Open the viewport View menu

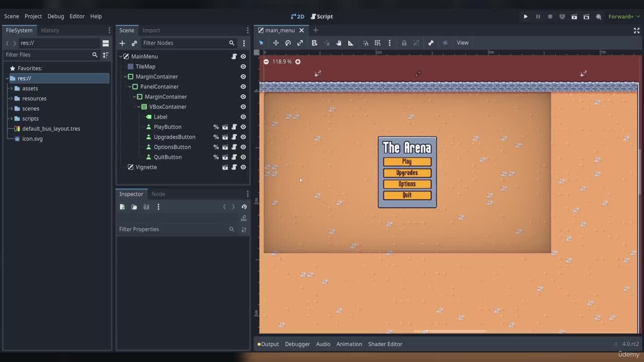(x=462, y=43)
